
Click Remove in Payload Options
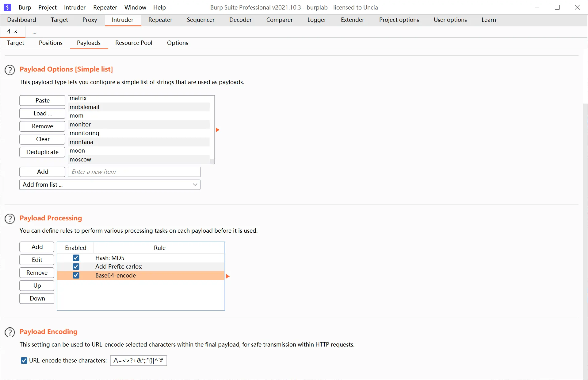pyautogui.click(x=42, y=126)
